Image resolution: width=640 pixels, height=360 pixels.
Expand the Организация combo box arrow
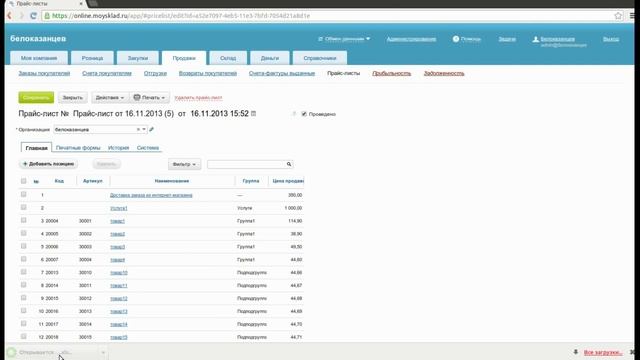[x=144, y=129]
